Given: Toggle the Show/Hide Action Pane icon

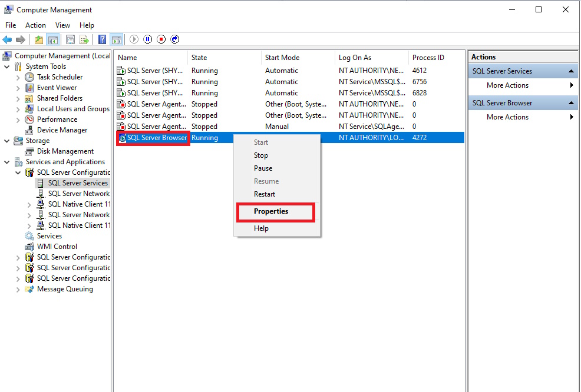Looking at the screenshot, I should [x=117, y=39].
